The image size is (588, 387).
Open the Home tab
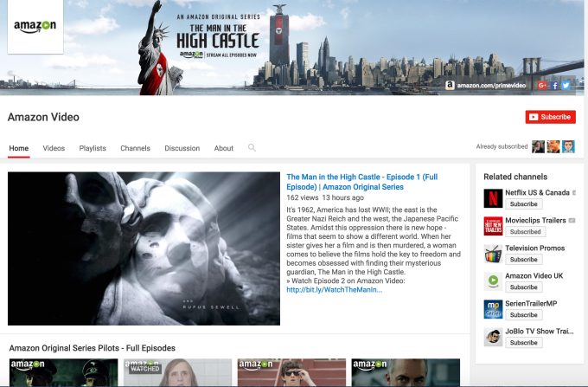[x=19, y=148]
